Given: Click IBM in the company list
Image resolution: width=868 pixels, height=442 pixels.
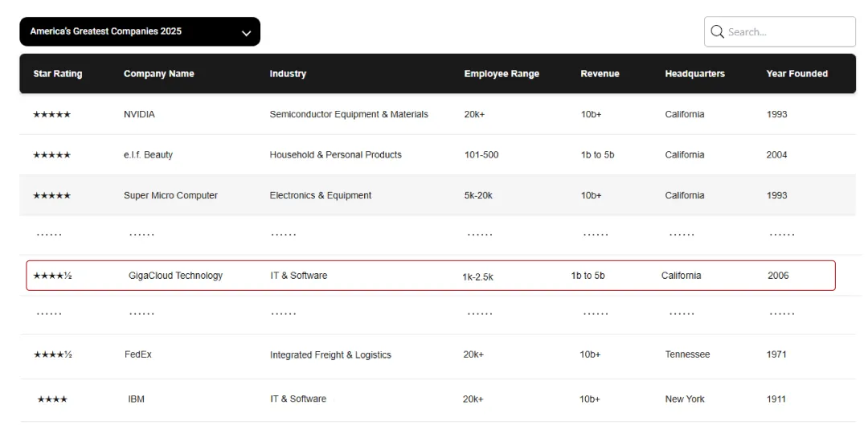Looking at the screenshot, I should [x=136, y=399].
